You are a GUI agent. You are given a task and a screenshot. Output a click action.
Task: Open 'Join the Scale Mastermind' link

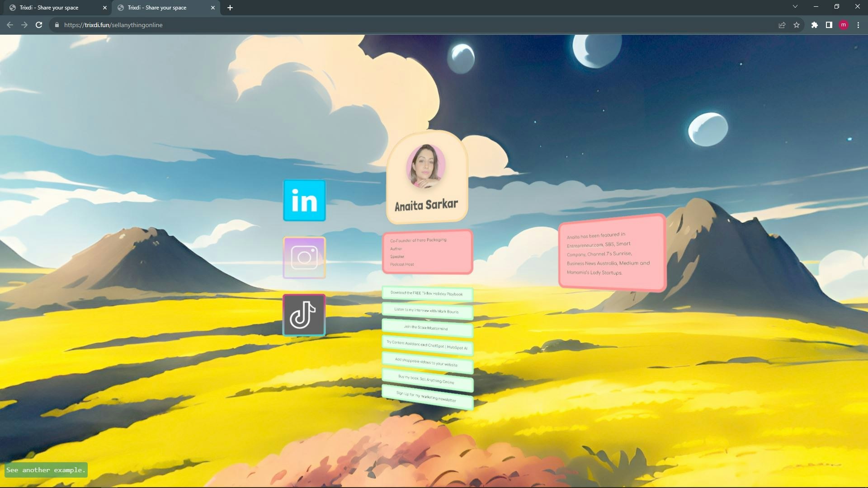[x=427, y=328]
